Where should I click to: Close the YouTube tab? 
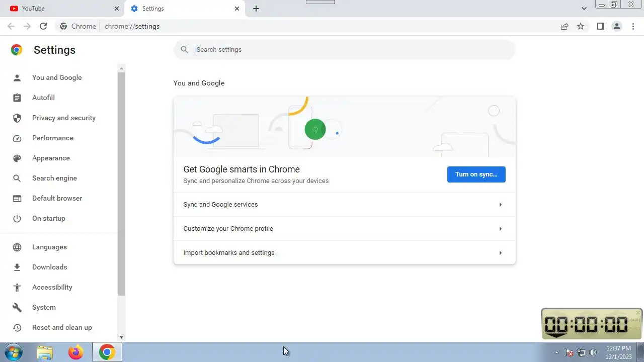pos(117,9)
